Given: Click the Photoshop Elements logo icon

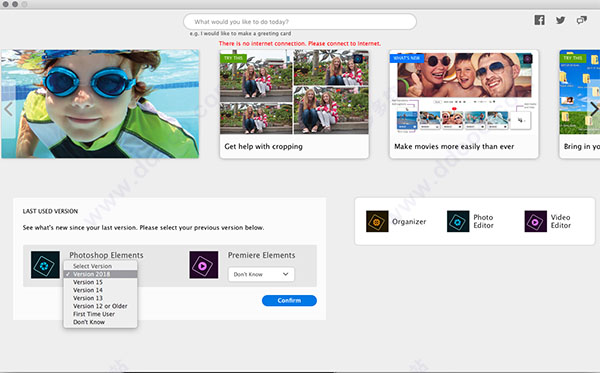Looking at the screenshot, I should (x=45, y=265).
